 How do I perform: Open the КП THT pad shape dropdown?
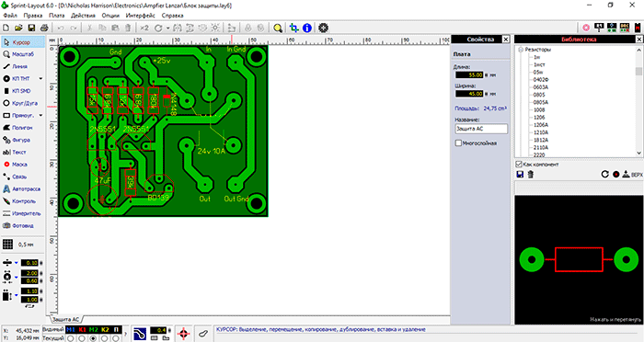[x=40, y=78]
